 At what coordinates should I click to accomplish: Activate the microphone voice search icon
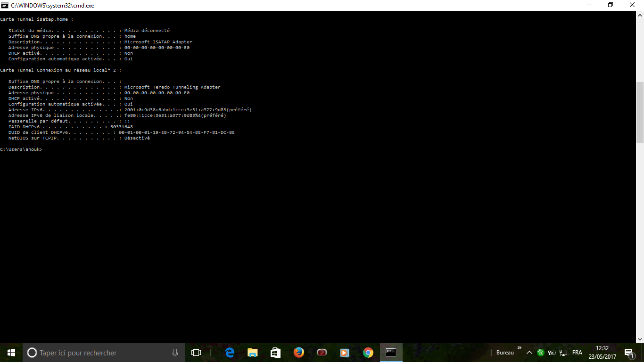click(175, 353)
